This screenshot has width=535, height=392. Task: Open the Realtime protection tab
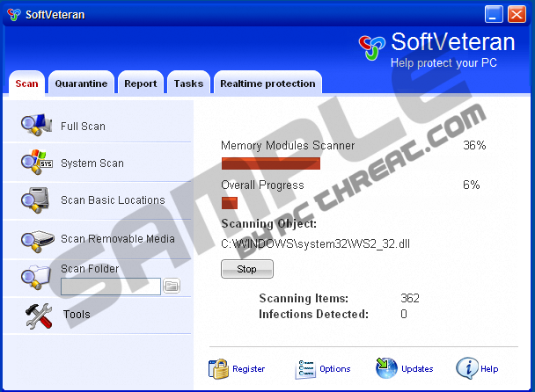(x=267, y=83)
